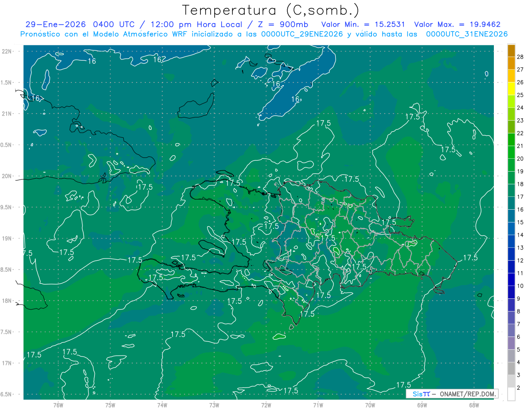This screenshot has width=532, height=411.
Task: Pick the gray colorbar segment between 3 and 4
Action: coord(512,369)
